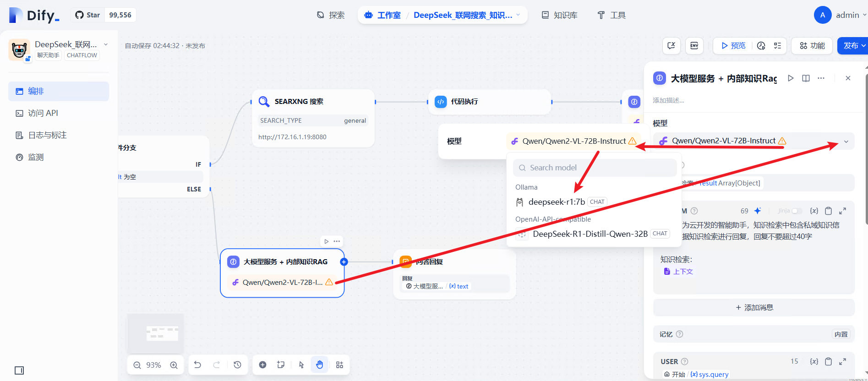Image resolution: width=868 pixels, height=381 pixels.
Task: Toggle the sidebar collapse icon at bottom left
Action: [19, 370]
